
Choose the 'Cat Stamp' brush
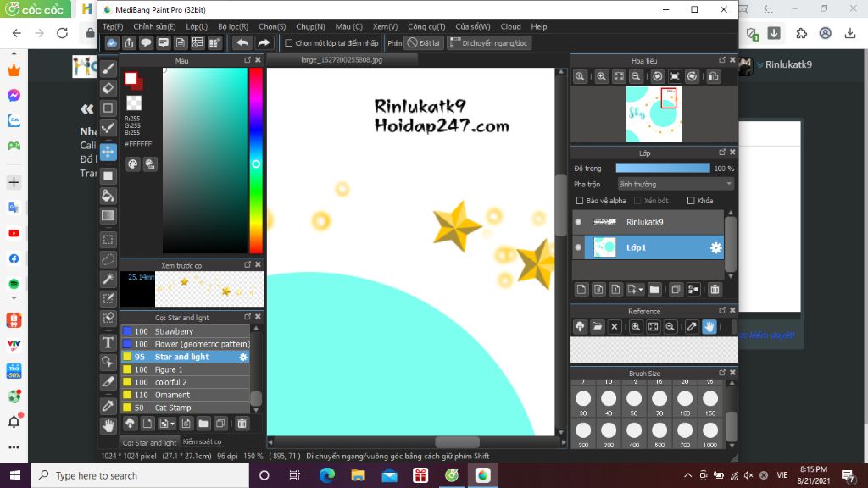[x=186, y=408]
